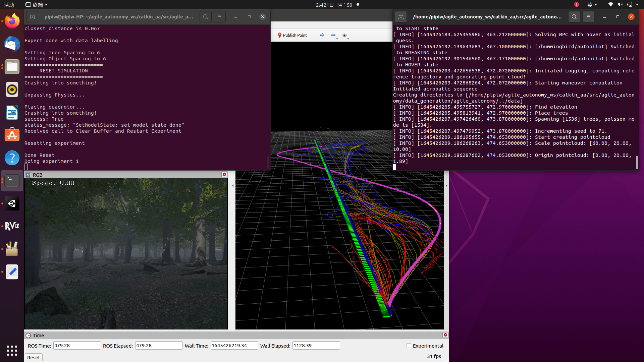Open Firefox from the dock
644x362 pixels.
point(12,21)
